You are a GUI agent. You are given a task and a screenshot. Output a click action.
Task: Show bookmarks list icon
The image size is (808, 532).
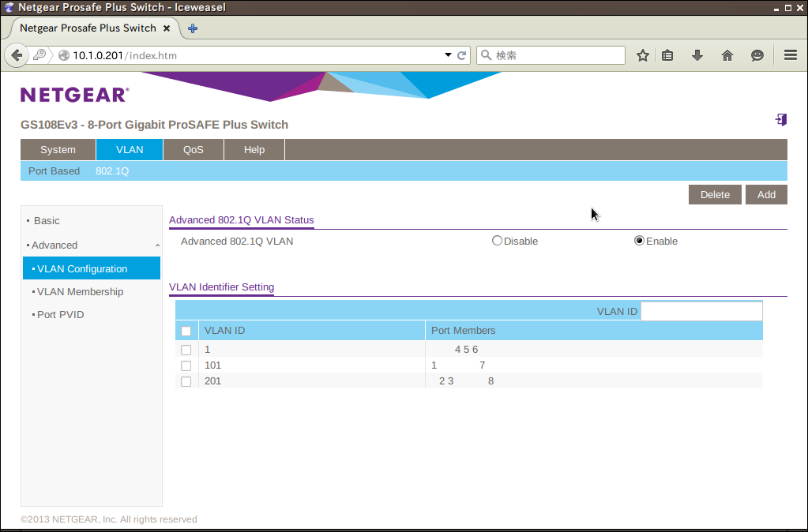pos(668,55)
